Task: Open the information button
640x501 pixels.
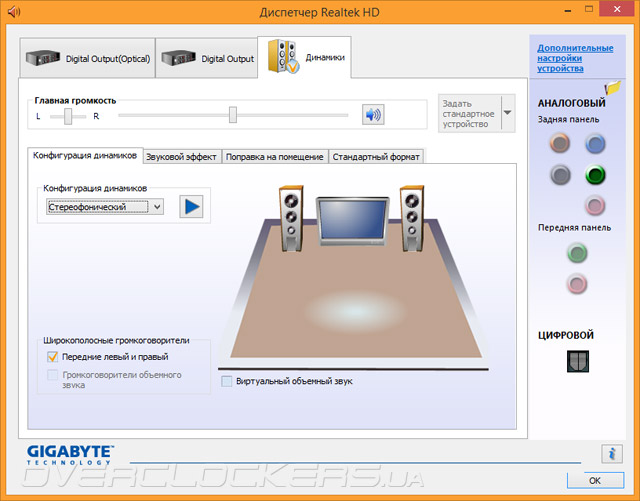Action: click(612, 454)
